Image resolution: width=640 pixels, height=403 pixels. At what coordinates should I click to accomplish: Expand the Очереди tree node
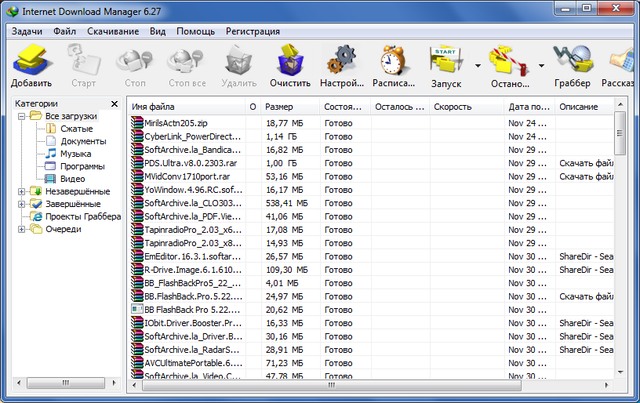(x=22, y=228)
